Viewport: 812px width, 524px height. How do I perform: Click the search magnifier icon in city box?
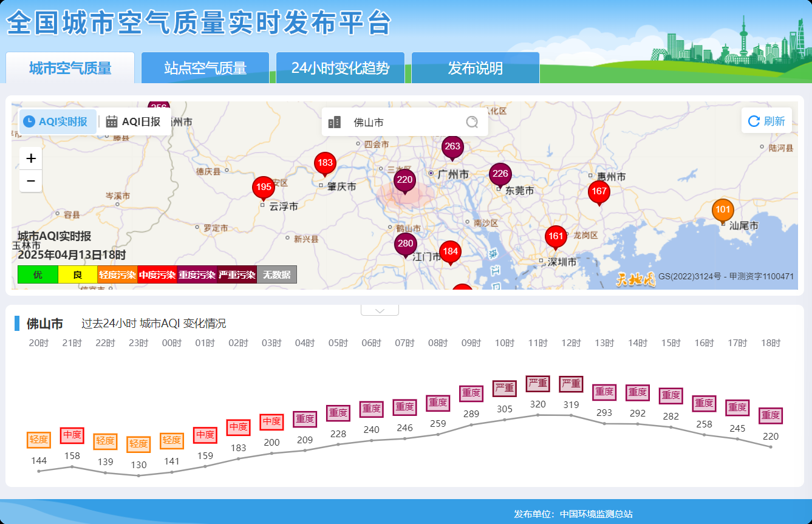tap(472, 122)
